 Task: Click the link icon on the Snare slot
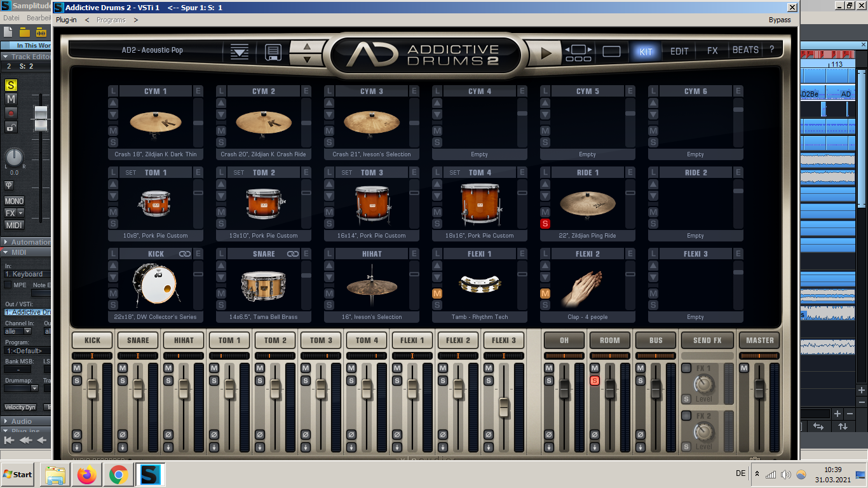coord(293,254)
